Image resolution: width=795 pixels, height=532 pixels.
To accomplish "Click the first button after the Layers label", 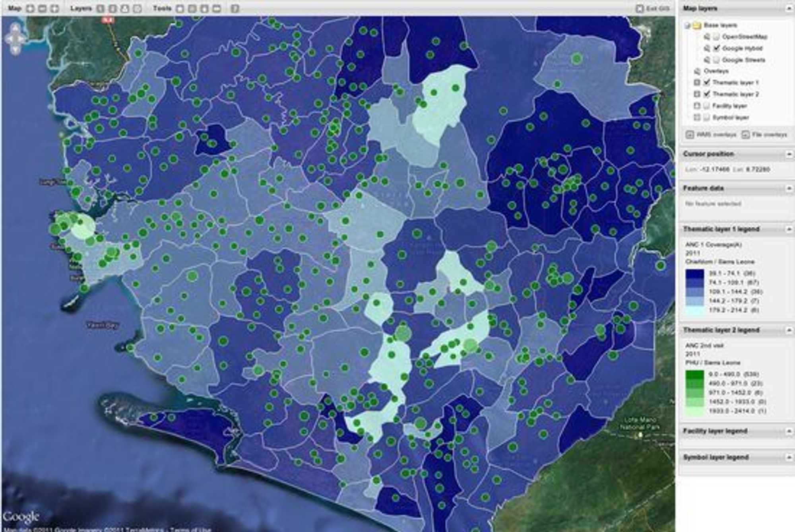I will pos(101,8).
